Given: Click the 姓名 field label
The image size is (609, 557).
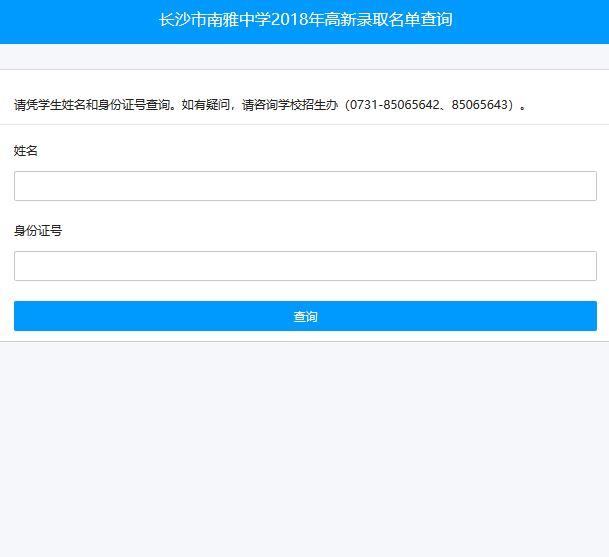Looking at the screenshot, I should [x=26, y=151].
